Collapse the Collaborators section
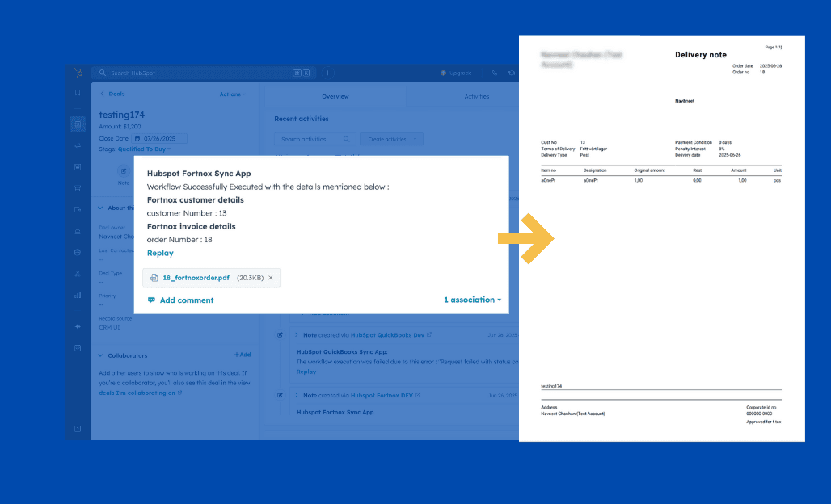This screenshot has width=831, height=504. tap(100, 355)
